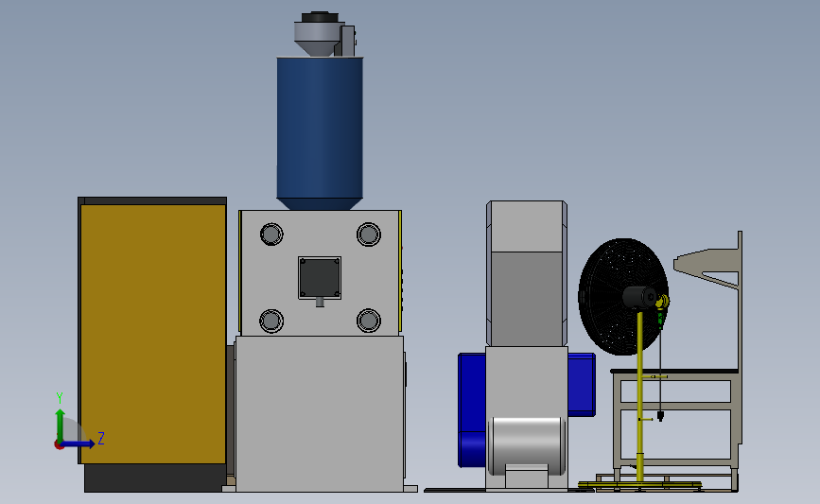Select the green Y axis arrow of the triad

coord(61,425)
